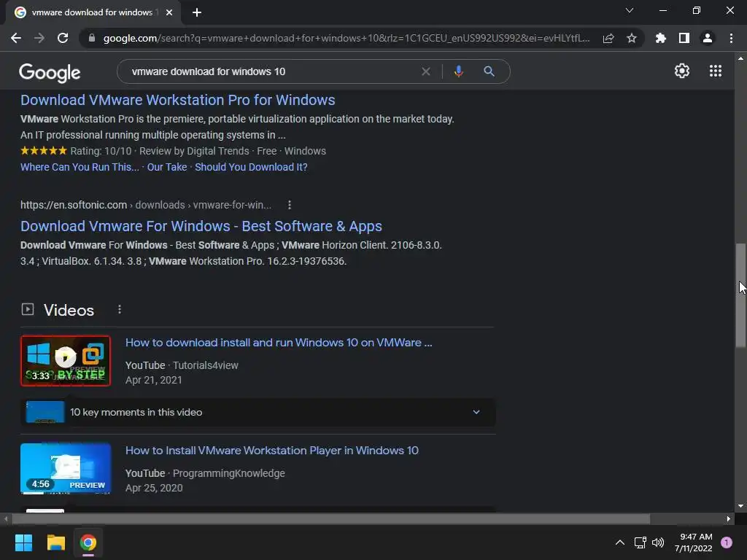Open How to Install VMware Workstation Player video

pyautogui.click(x=272, y=451)
